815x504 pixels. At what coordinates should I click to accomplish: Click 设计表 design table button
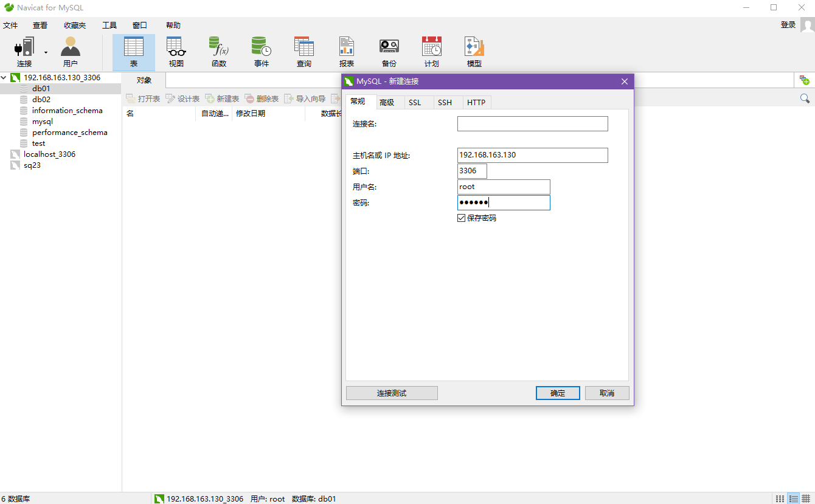[182, 98]
